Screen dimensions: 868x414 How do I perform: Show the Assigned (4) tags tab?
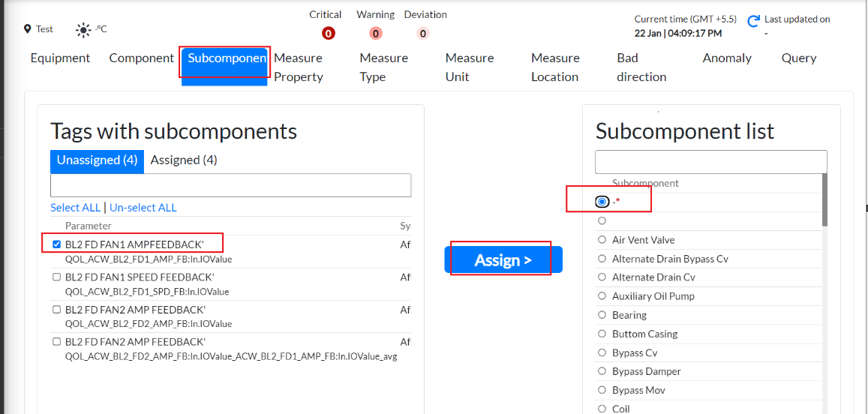[x=184, y=160]
